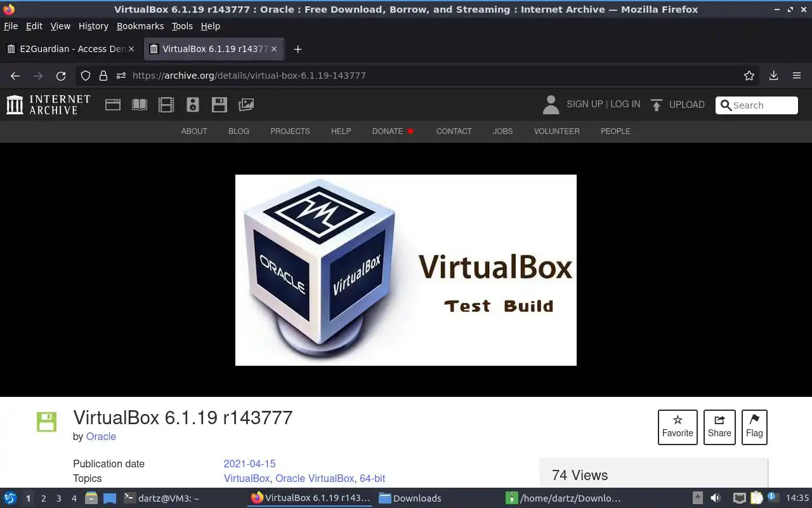812x508 pixels.
Task: Open the Software floppy disk icon
Action: pyautogui.click(x=219, y=105)
